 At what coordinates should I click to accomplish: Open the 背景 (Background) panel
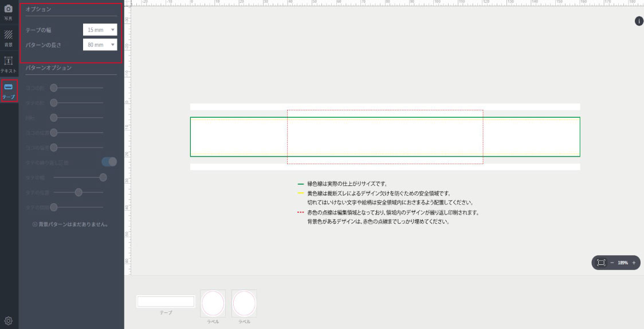(9, 38)
